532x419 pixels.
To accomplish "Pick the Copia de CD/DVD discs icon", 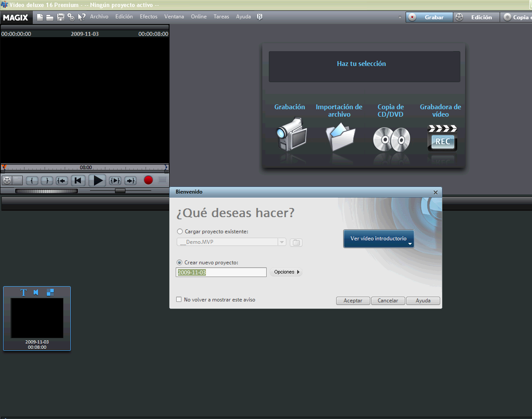I will (x=391, y=139).
